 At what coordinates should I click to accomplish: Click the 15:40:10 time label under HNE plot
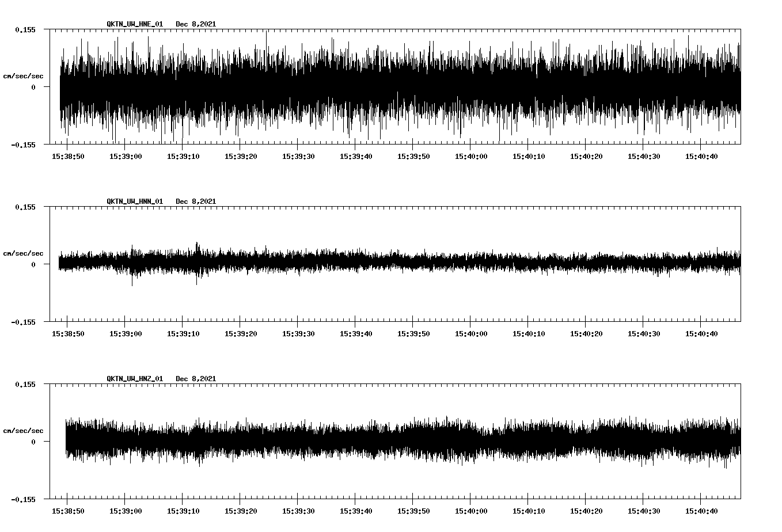coord(529,157)
